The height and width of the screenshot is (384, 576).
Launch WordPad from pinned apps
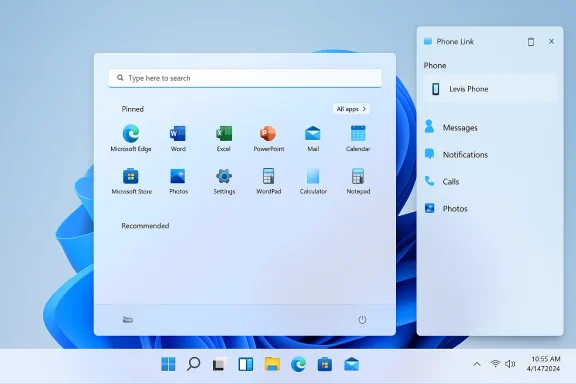point(269,181)
